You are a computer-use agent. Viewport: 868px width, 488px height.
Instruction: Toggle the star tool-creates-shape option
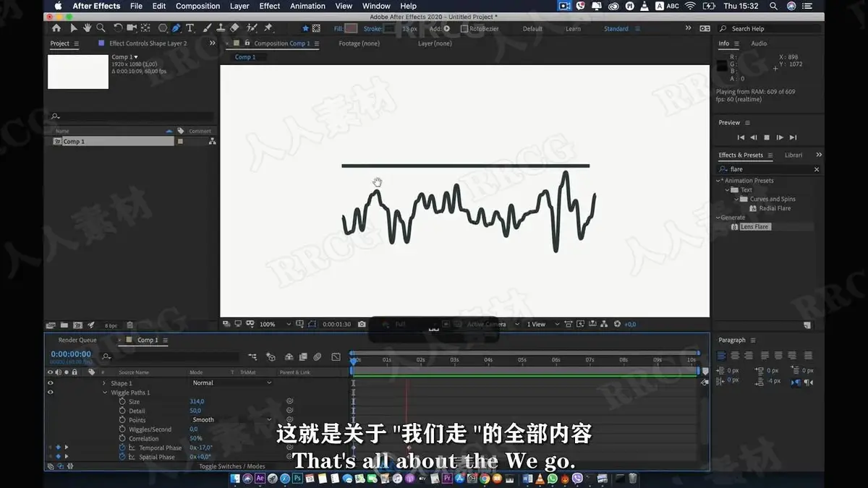tap(305, 28)
